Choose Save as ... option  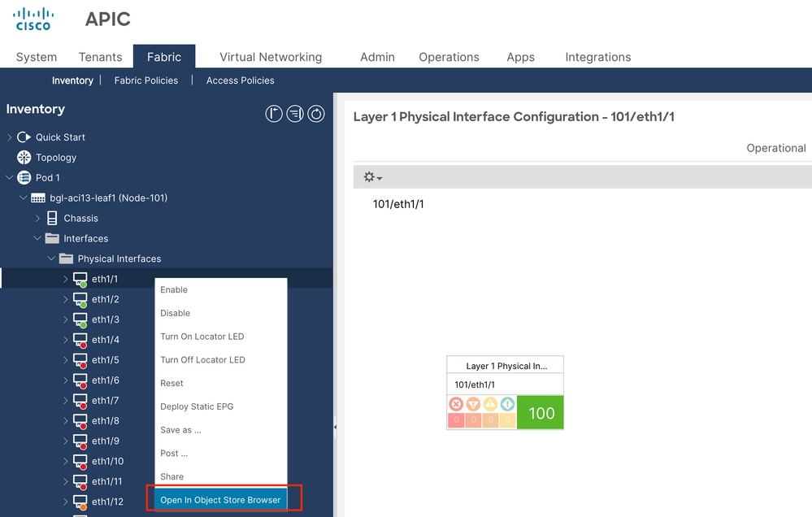point(220,429)
